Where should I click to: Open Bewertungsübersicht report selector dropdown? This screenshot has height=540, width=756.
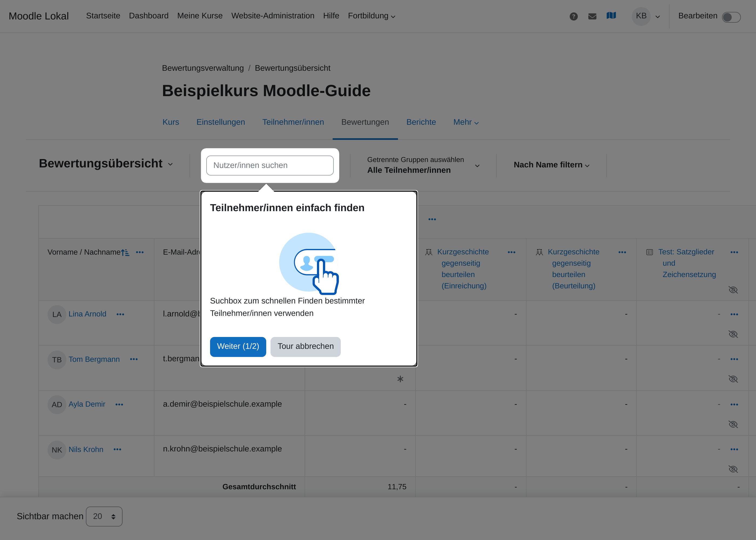click(106, 164)
